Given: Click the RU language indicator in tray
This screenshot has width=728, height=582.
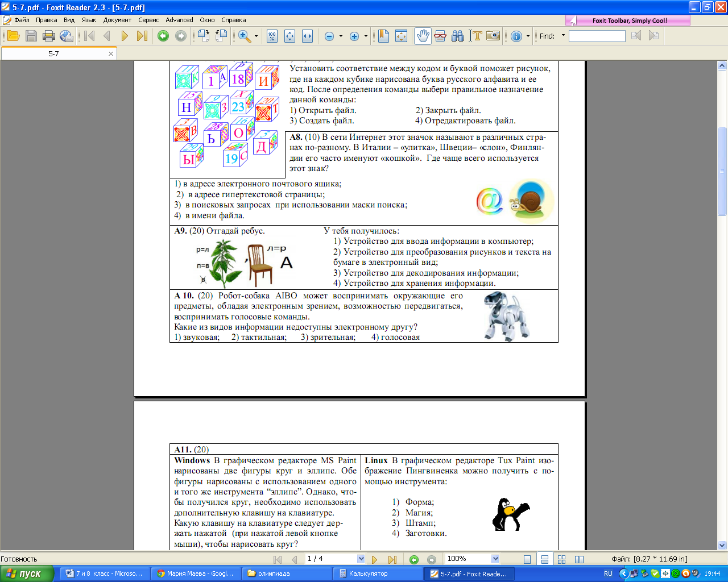Looking at the screenshot, I should coord(608,573).
